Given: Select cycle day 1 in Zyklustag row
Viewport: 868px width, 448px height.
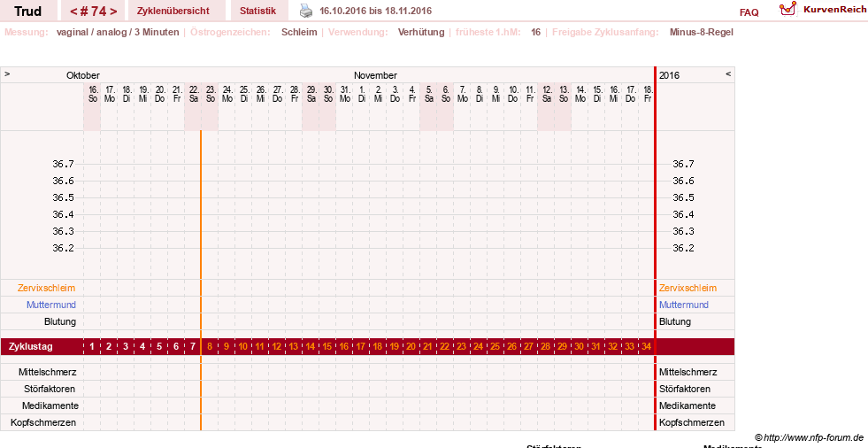Looking at the screenshot, I should 92,347.
